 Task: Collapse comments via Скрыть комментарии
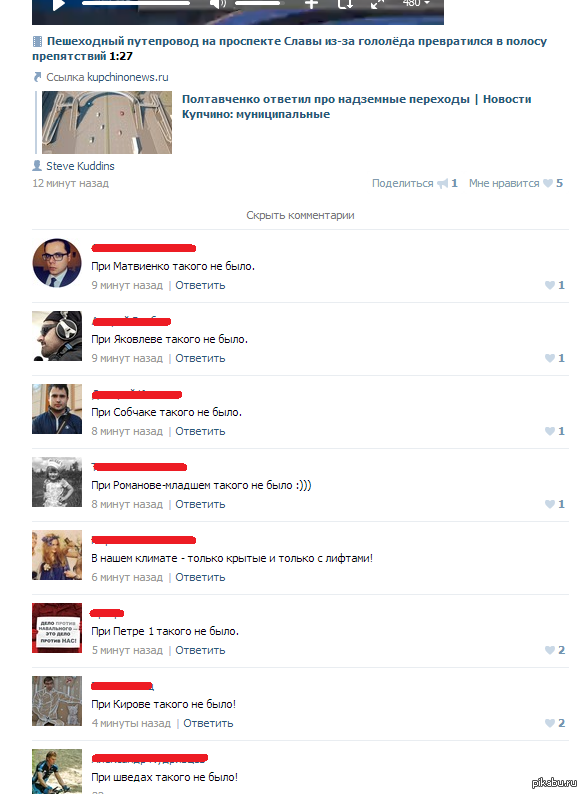coord(300,215)
